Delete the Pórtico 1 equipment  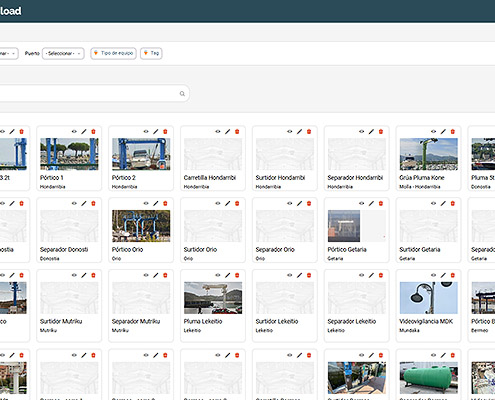93,132
